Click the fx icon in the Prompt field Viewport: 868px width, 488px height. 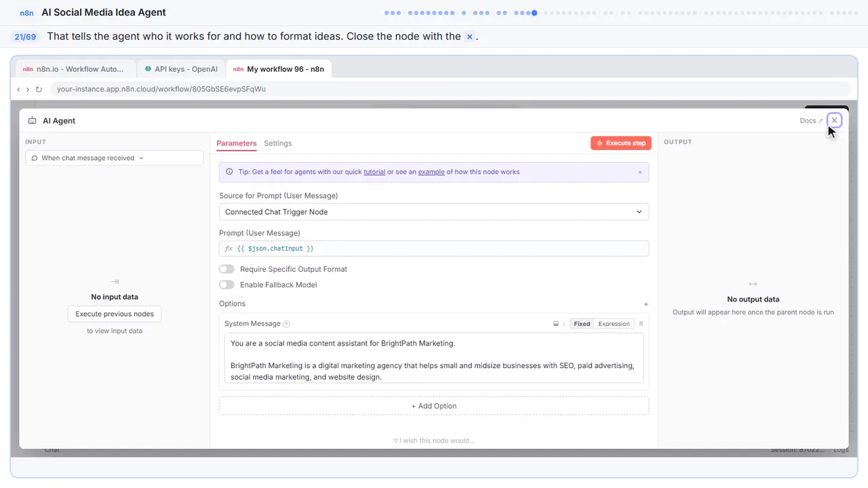pos(229,249)
